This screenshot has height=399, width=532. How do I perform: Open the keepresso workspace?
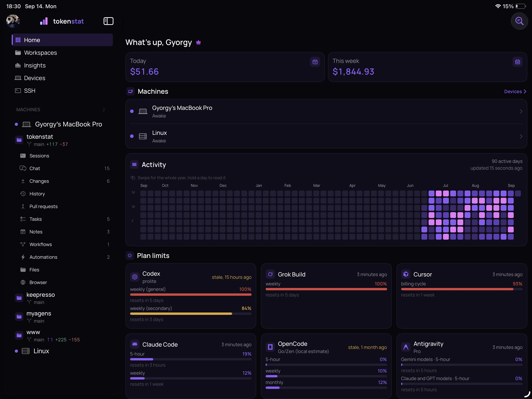tap(62, 298)
